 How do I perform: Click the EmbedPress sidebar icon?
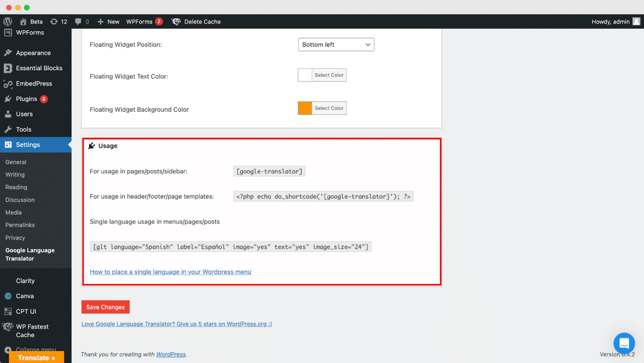(x=7, y=84)
